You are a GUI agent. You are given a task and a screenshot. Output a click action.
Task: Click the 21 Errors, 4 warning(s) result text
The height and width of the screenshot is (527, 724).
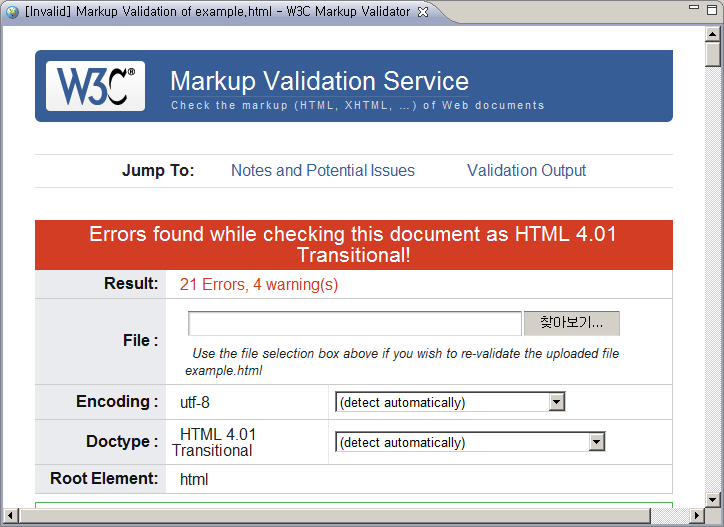coord(259,284)
